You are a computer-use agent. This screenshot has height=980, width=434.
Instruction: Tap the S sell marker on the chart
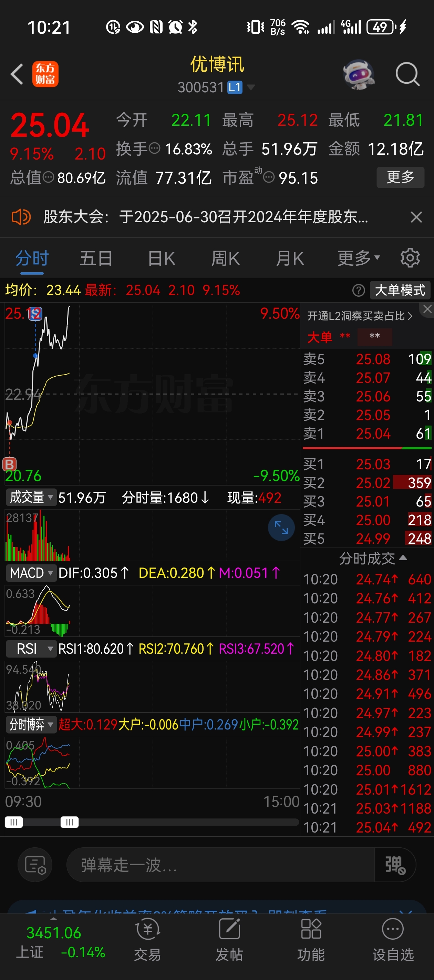tap(35, 314)
